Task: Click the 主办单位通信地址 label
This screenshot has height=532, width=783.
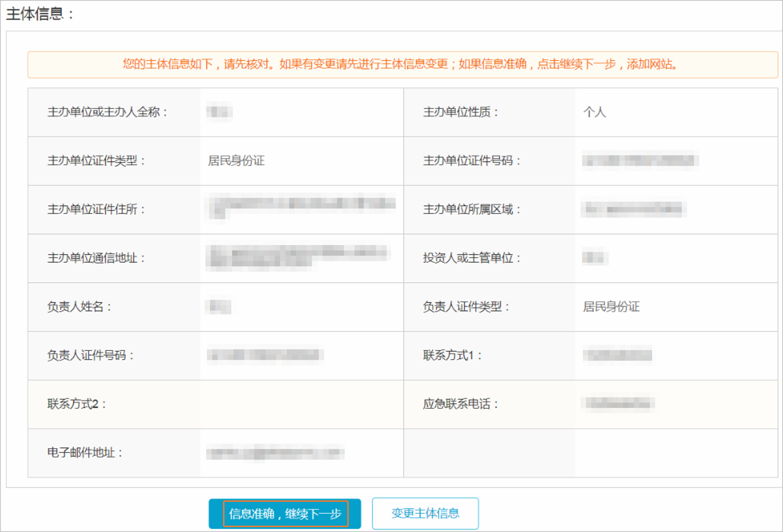Action: point(96,258)
